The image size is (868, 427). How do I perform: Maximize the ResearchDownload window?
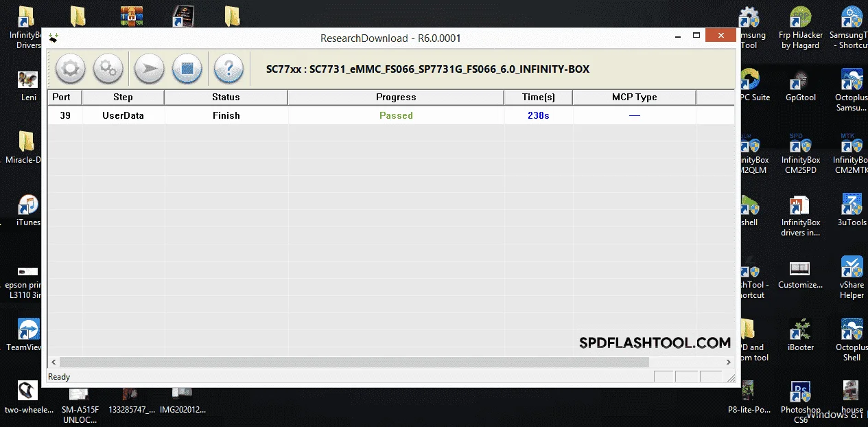point(696,36)
